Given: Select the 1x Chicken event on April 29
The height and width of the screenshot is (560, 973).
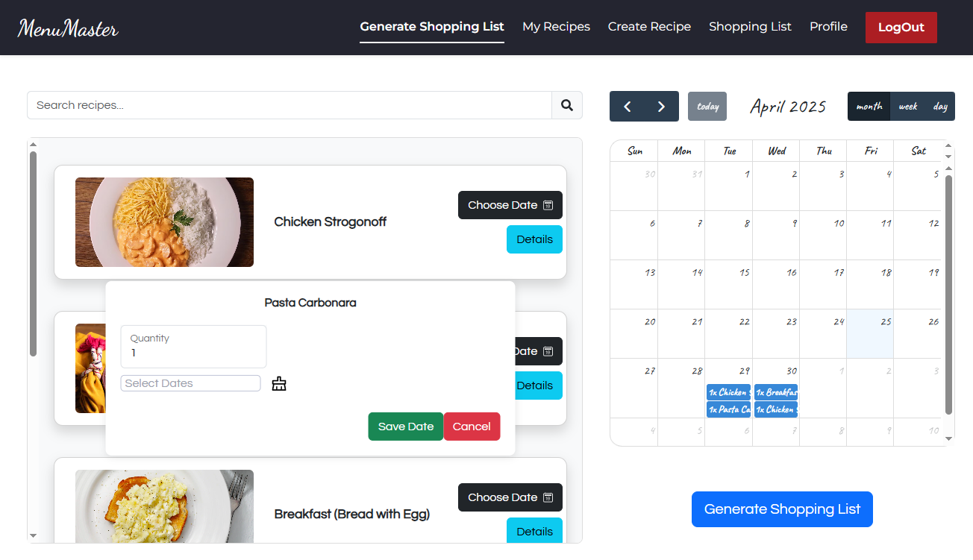Looking at the screenshot, I should click(728, 392).
